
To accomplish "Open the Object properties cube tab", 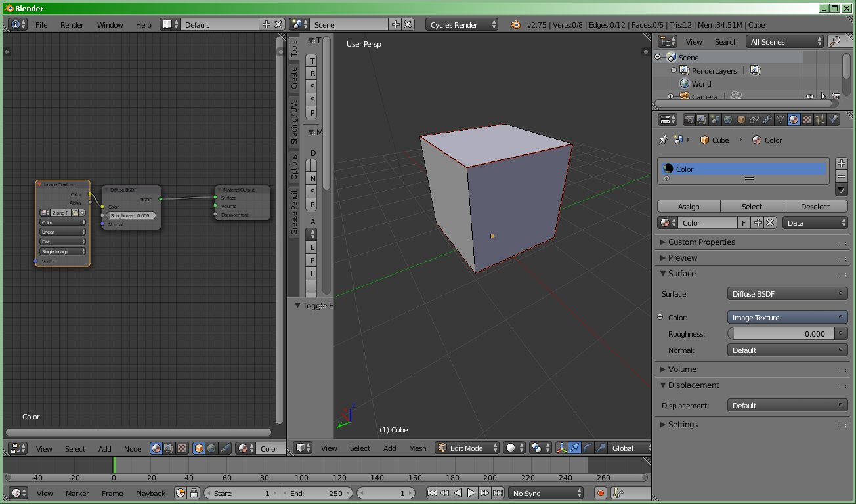I will (741, 119).
